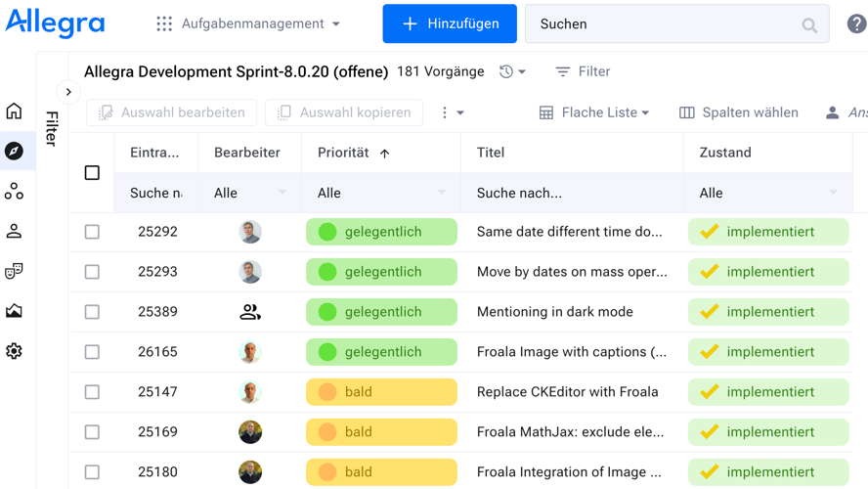This screenshot has width=868, height=489.
Task: Click the assignee avatar in row 25169
Action: click(x=249, y=432)
